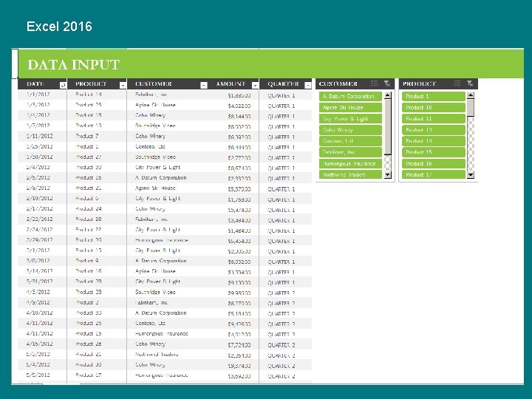Screen dimensions: 532x399
Task: Click the CUSTOMER slicer scroll-up arrow
Action: tap(387, 95)
